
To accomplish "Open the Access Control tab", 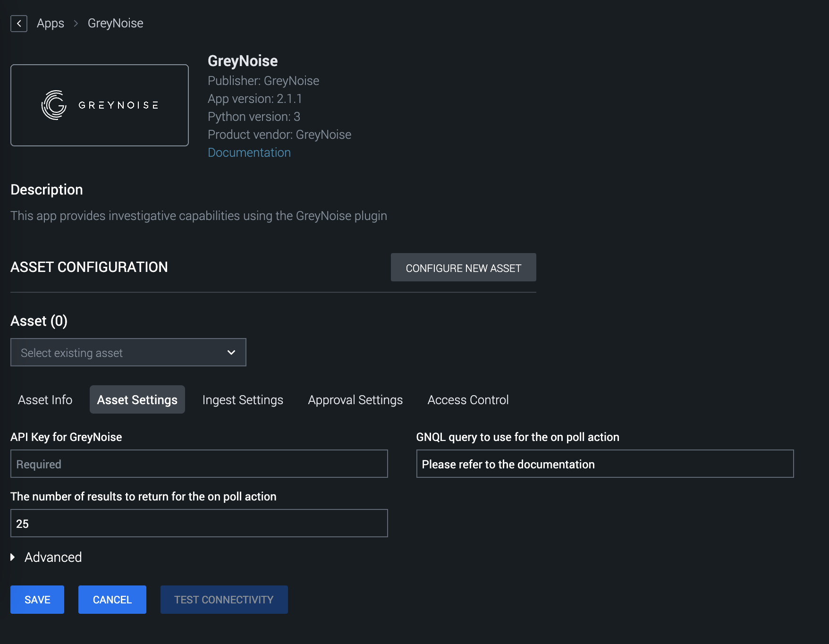I will (x=468, y=400).
